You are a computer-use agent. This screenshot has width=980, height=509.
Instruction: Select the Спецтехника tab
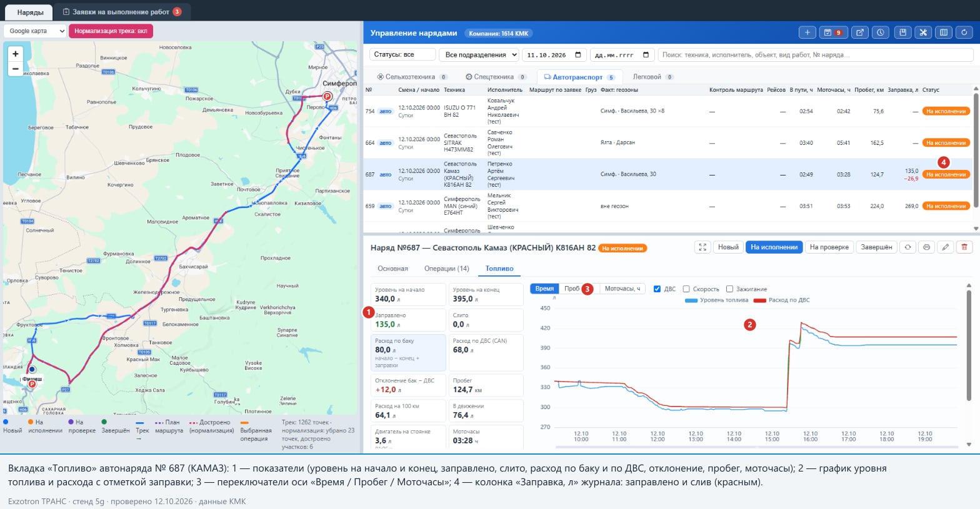click(x=496, y=77)
